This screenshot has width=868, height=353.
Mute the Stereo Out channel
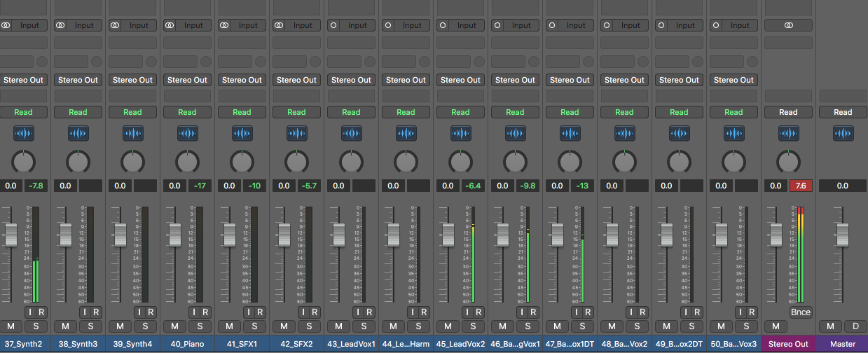click(x=776, y=326)
